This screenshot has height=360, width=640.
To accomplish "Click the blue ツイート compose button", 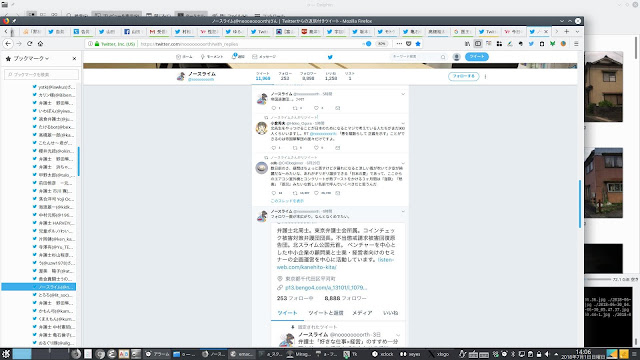I will [x=477, y=57].
